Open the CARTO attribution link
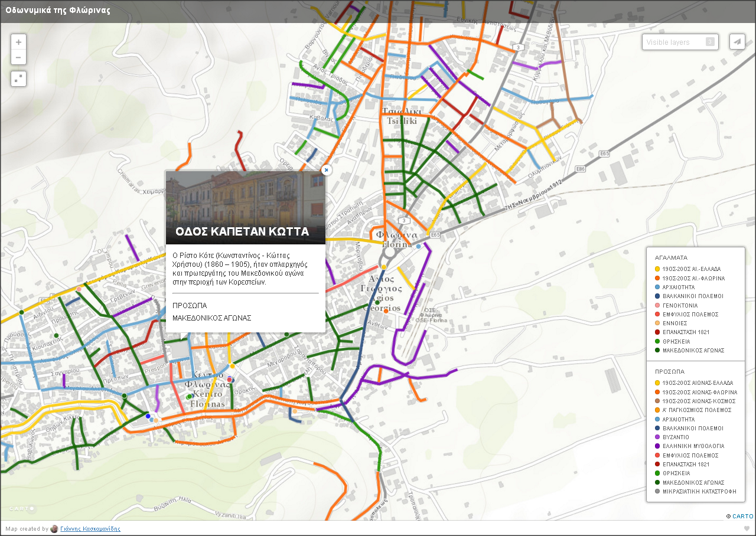The height and width of the screenshot is (536, 756). pos(742,516)
